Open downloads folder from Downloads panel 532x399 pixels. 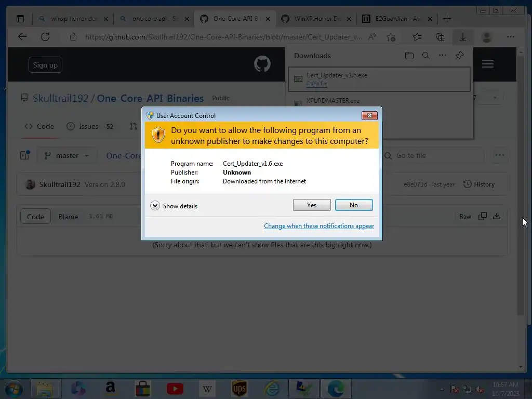409,56
